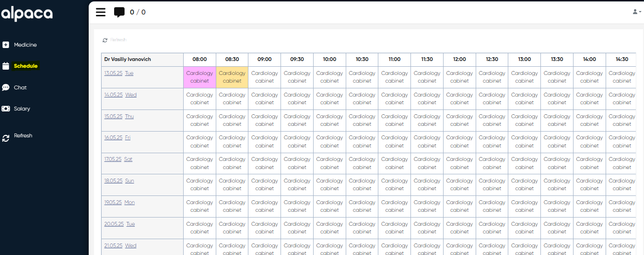The width and height of the screenshot is (644, 255).
Task: Click the Chat bubble icon in sidebar
Action: [x=6, y=87]
